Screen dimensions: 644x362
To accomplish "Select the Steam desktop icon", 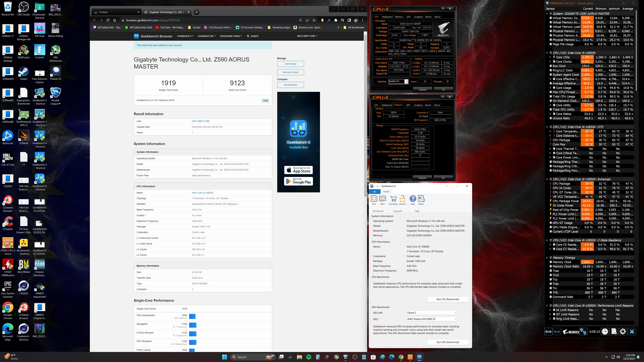I will pos(24,73).
